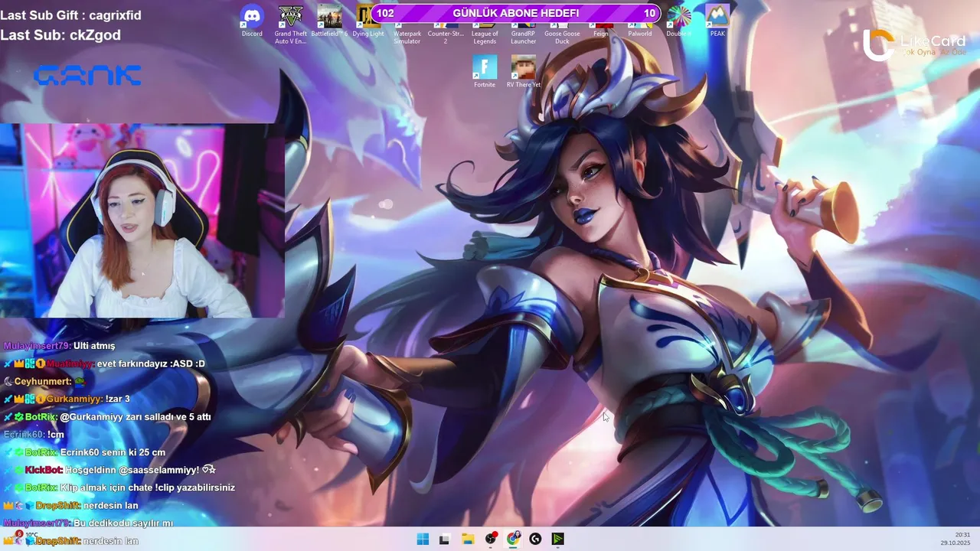Image resolution: width=980 pixels, height=551 pixels.
Task: Select the RV There Yet shortcut
Action: coord(524,71)
